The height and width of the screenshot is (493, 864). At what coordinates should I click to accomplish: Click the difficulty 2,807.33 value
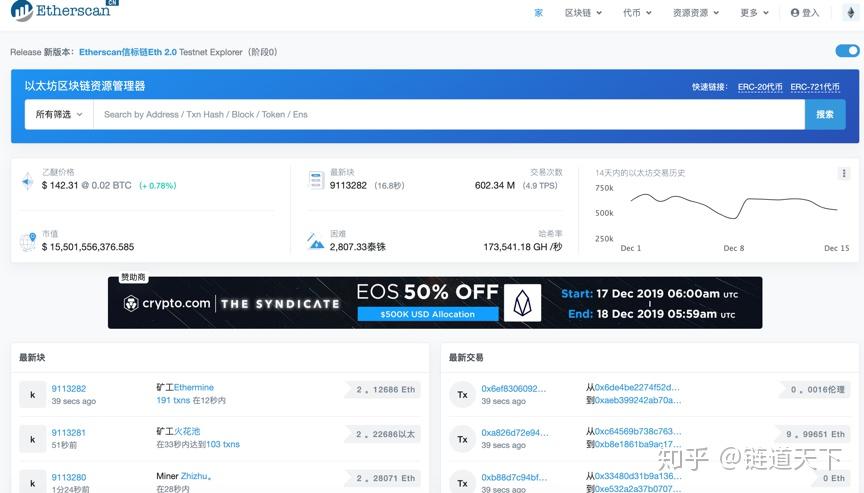tap(358, 247)
